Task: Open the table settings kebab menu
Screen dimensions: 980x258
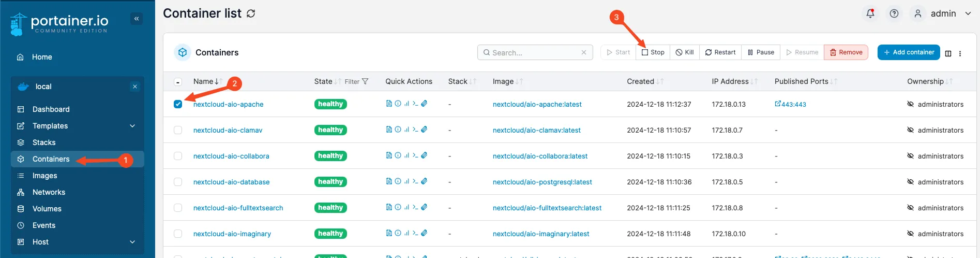Action: pyautogui.click(x=960, y=53)
